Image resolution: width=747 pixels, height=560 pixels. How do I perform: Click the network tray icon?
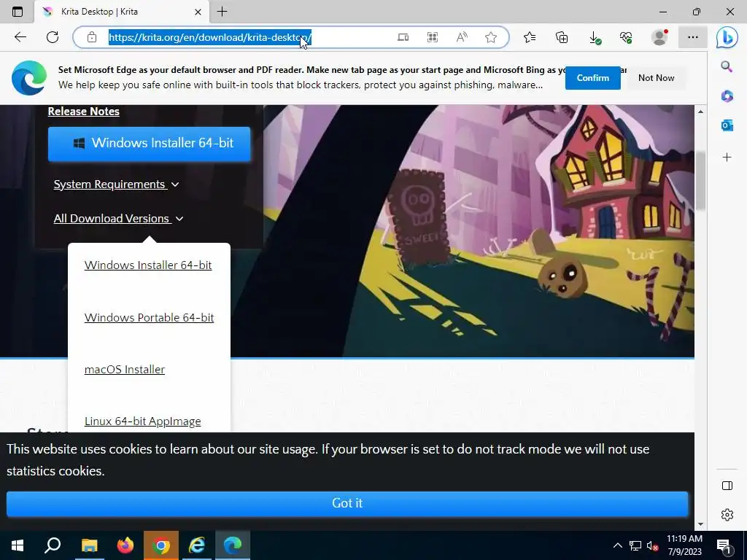pyautogui.click(x=635, y=545)
